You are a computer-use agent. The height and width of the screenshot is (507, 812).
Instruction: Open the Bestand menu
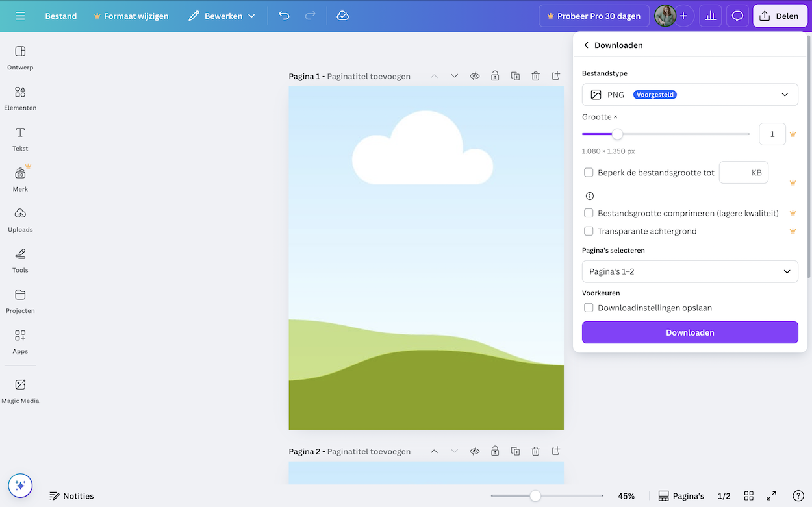[x=60, y=16]
